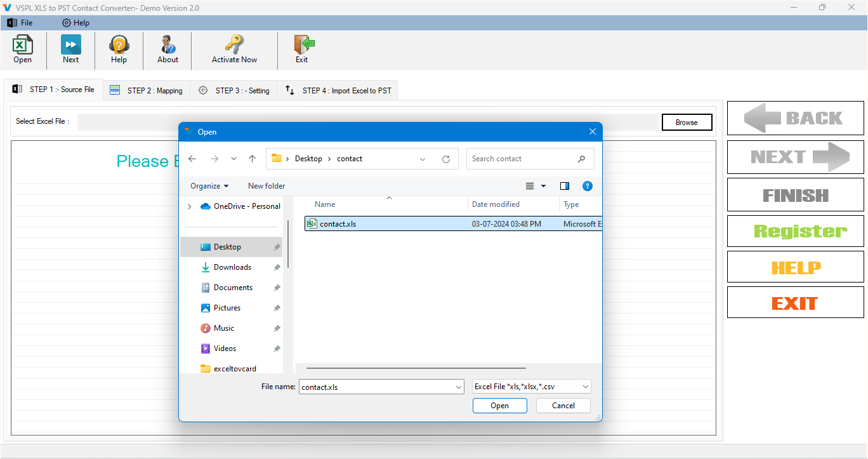Click the large NEXT button
Image resolution: width=868 pixels, height=459 pixels.
(x=795, y=157)
